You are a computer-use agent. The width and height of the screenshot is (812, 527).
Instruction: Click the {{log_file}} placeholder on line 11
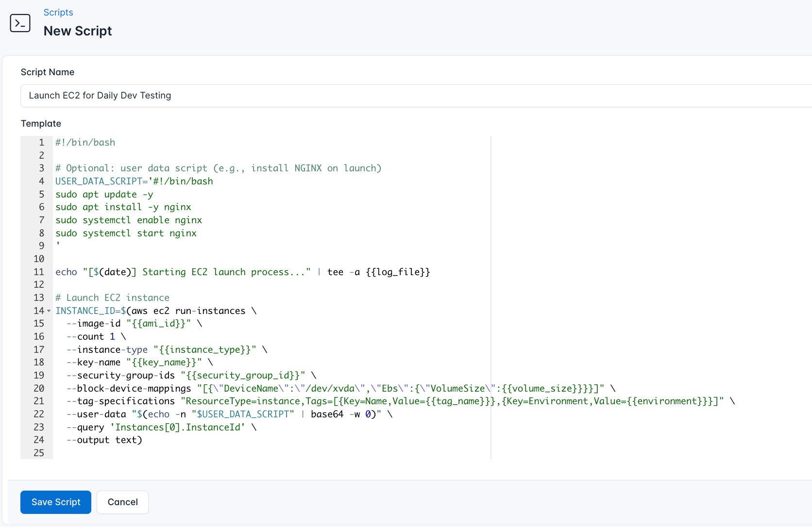[x=397, y=272]
